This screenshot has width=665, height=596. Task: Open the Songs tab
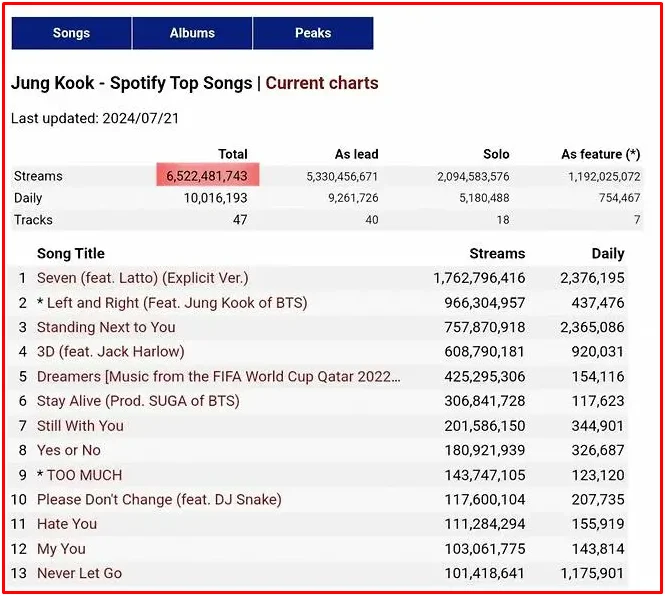[x=71, y=33]
